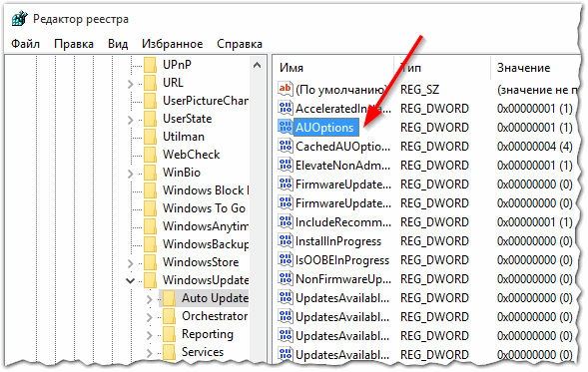The width and height of the screenshot is (588, 372).
Task: Select the WebCheck folder icon
Action: tap(150, 155)
